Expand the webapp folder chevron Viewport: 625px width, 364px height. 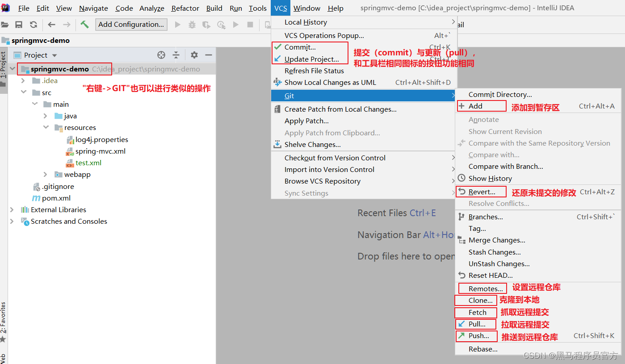pyautogui.click(x=46, y=174)
